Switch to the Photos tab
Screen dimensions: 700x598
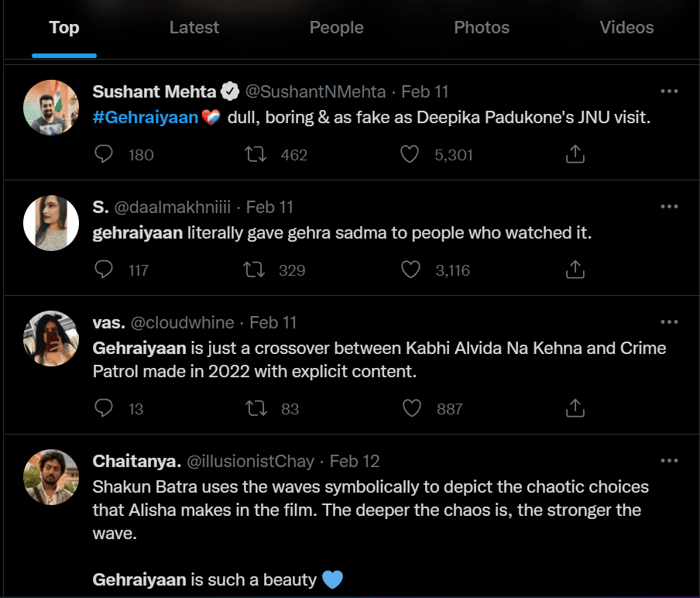[x=482, y=28]
